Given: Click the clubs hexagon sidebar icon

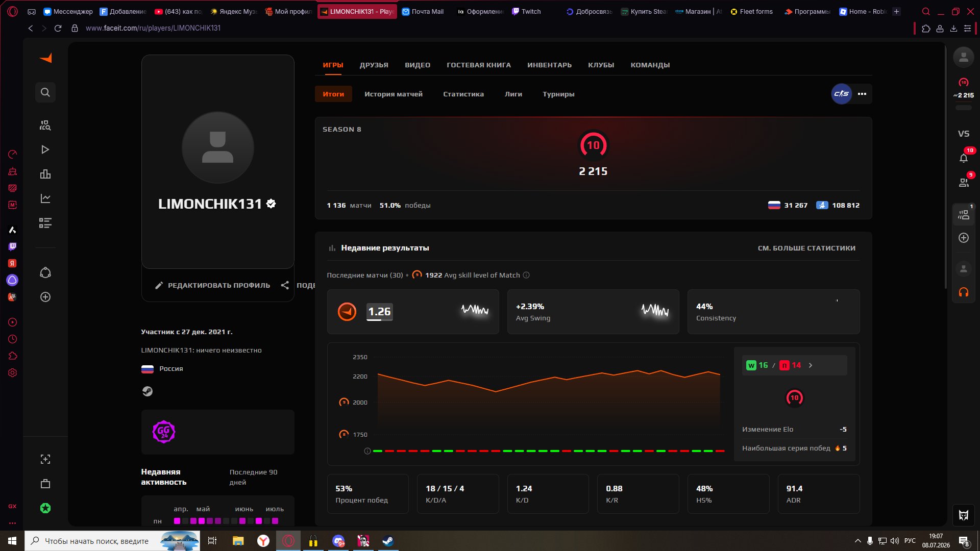Looking at the screenshot, I should pos(45,272).
